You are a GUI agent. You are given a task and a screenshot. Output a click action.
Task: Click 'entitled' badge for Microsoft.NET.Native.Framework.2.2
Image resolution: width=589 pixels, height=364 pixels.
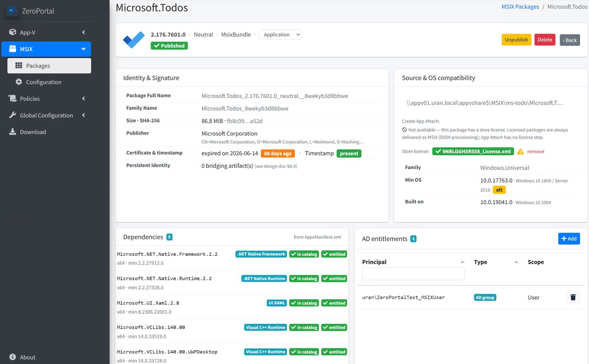tap(334, 254)
